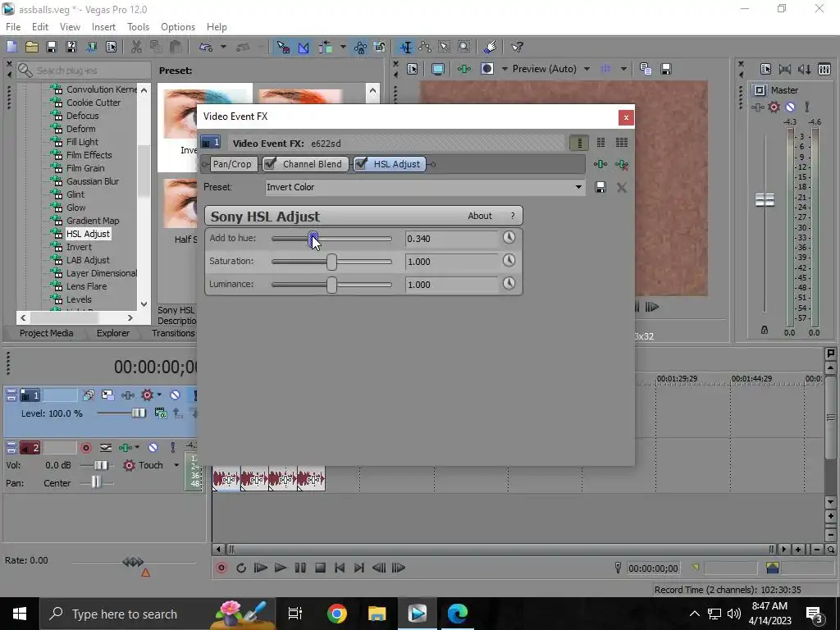
Task: Animate the Saturation parameter clock icon
Action: coord(509,260)
